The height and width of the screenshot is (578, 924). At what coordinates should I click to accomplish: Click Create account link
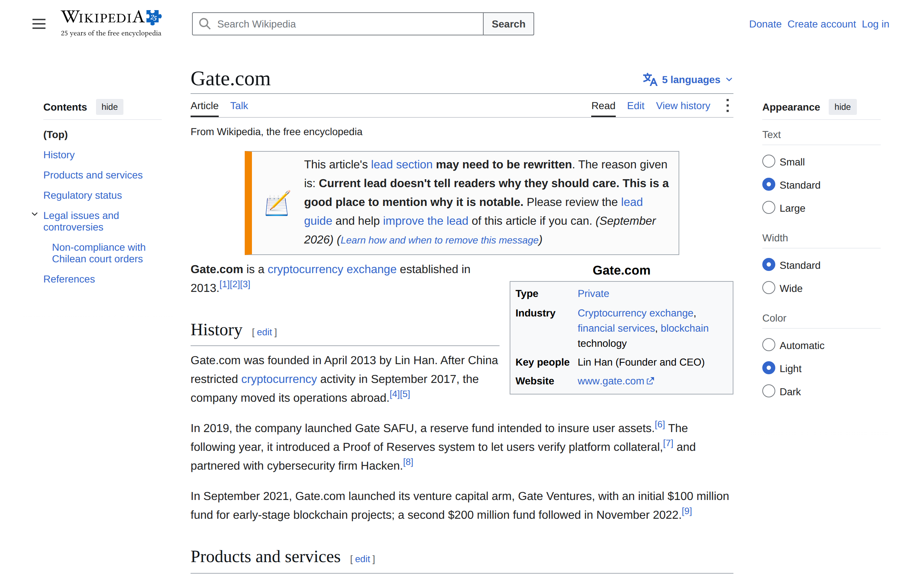click(821, 24)
